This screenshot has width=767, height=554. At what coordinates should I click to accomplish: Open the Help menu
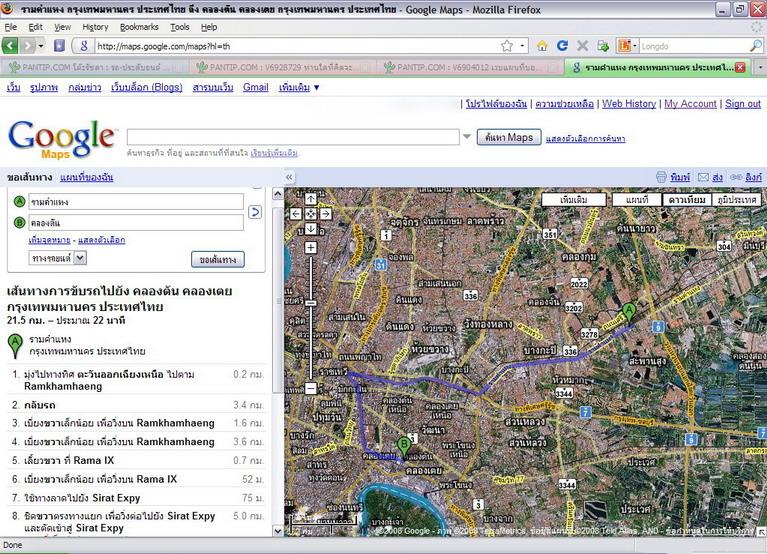pyautogui.click(x=209, y=27)
